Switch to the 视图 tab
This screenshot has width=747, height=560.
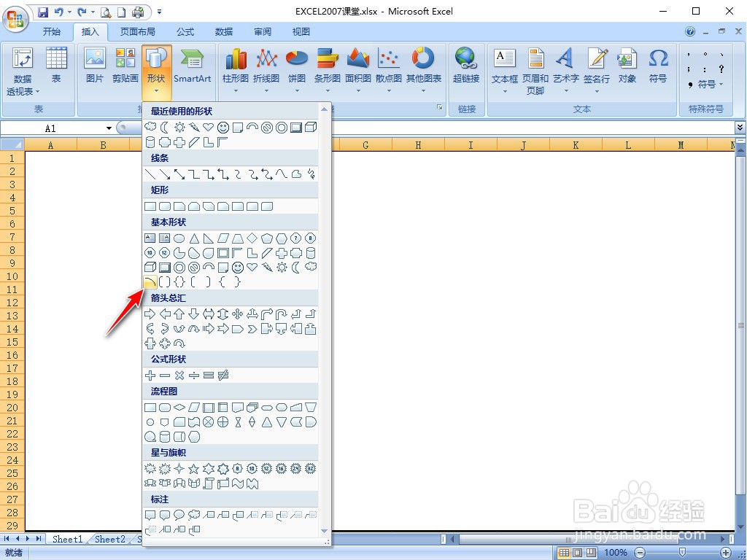(301, 31)
